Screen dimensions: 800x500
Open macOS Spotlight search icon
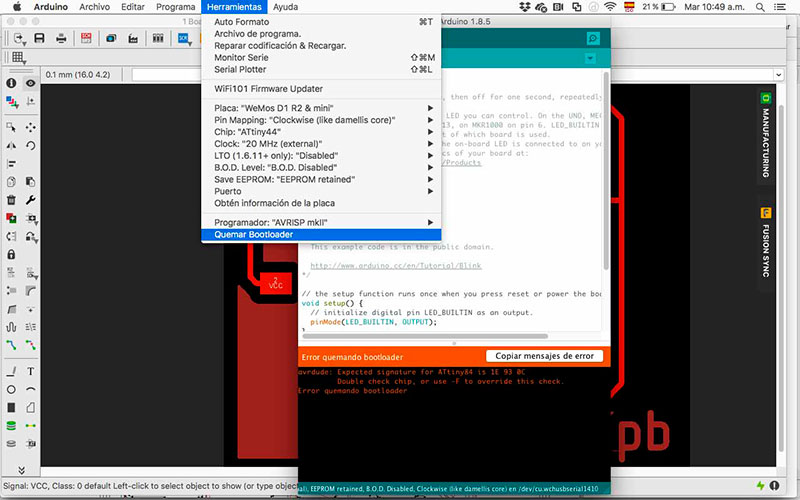coord(760,7)
